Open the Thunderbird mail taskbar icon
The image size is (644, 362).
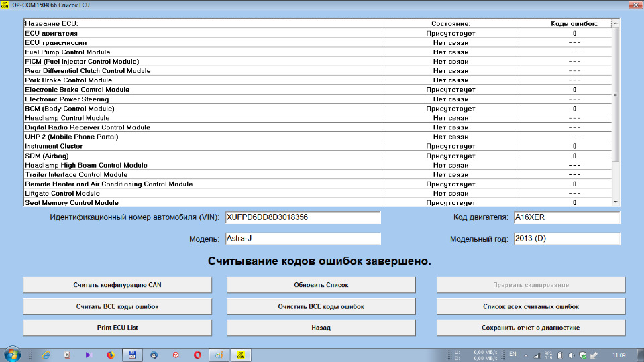point(154,355)
